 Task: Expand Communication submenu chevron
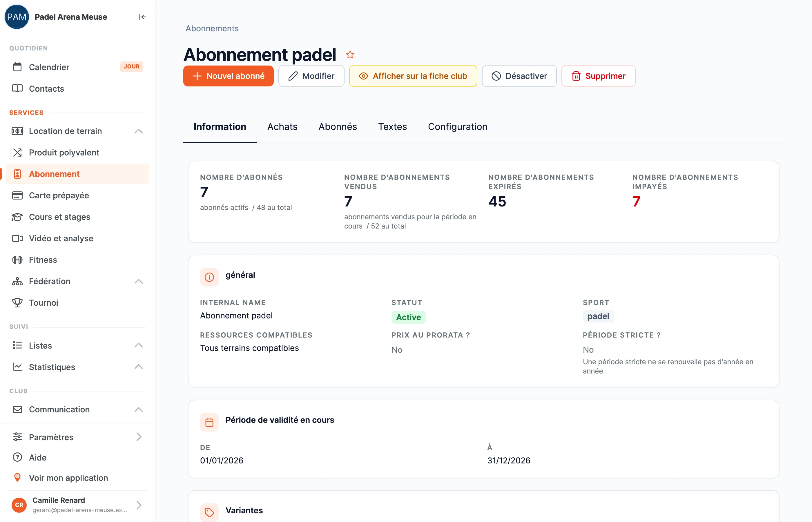(139, 409)
